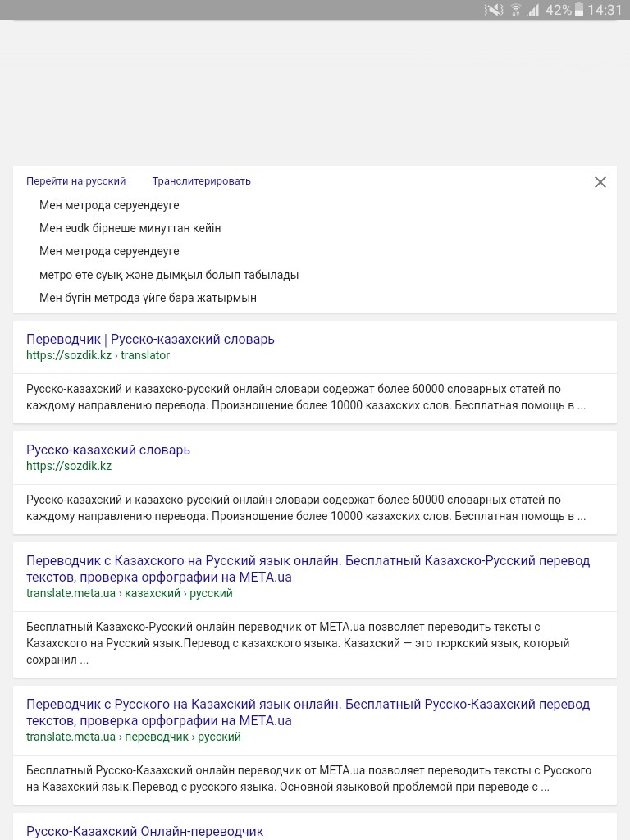630x840 pixels.
Task: Select suggestion 'метро өте суық және дымқыл'
Action: pyautogui.click(x=169, y=275)
